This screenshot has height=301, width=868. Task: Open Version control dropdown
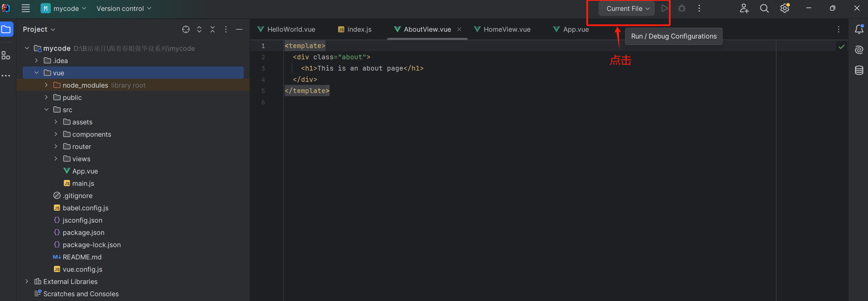click(x=124, y=8)
